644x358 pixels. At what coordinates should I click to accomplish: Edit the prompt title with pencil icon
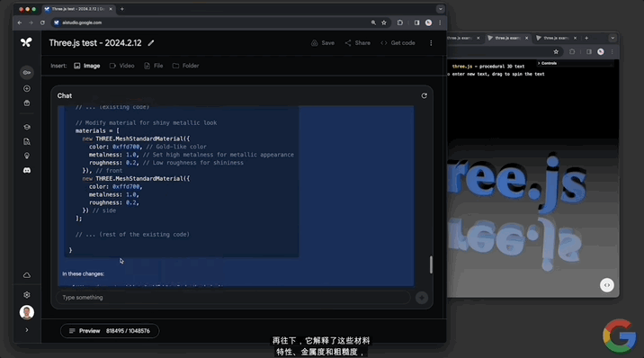tap(151, 43)
